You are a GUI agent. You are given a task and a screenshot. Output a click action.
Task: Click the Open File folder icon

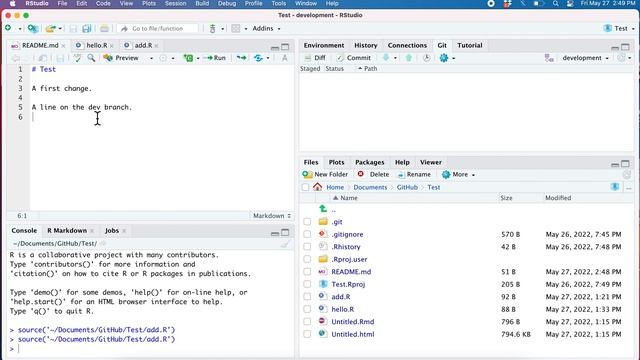(50, 28)
